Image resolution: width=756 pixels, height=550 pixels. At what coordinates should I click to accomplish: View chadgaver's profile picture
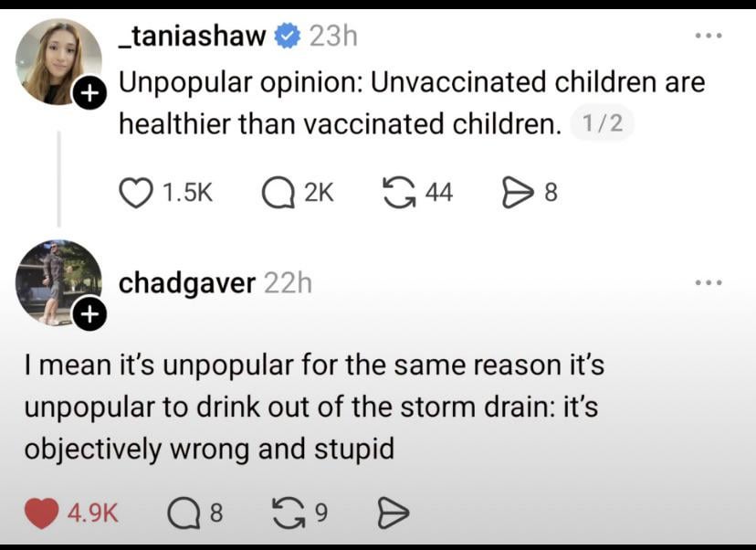coord(57,280)
